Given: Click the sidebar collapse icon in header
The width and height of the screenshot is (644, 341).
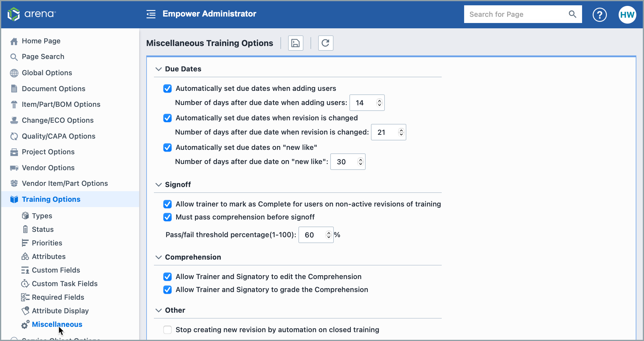Looking at the screenshot, I should click(x=151, y=14).
